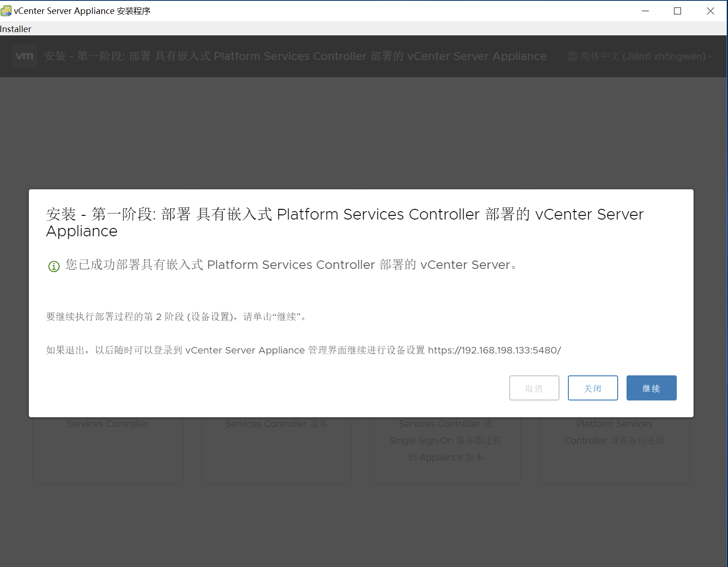Click the vm logo in header
Viewport: 728px width, 567px height.
click(25, 56)
